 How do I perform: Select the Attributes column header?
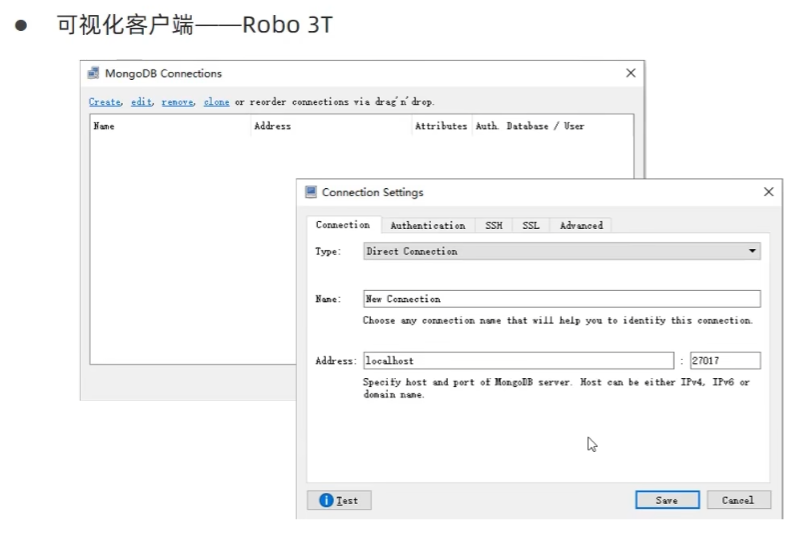[x=441, y=126]
